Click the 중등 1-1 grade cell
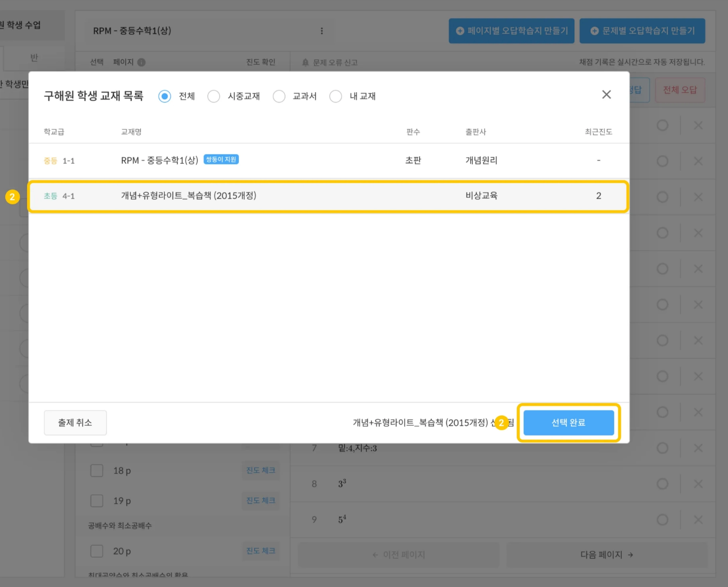Viewport: 728px width, 587px height. tap(59, 161)
